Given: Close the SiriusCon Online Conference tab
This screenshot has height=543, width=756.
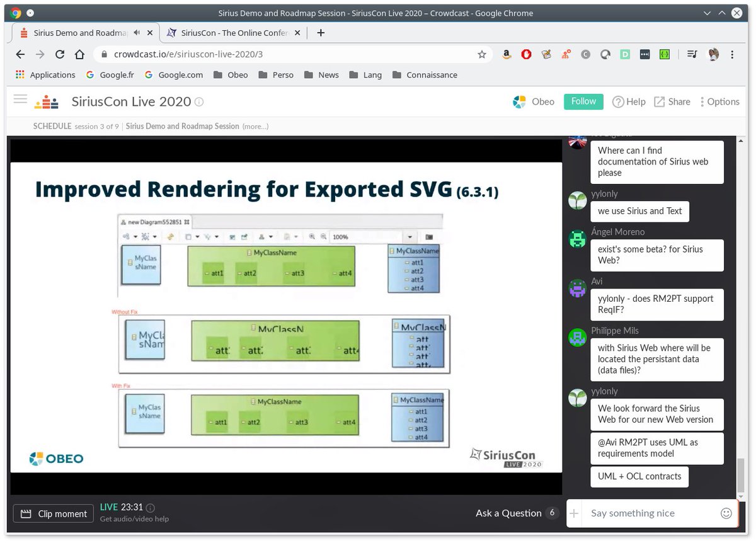Looking at the screenshot, I should [298, 33].
